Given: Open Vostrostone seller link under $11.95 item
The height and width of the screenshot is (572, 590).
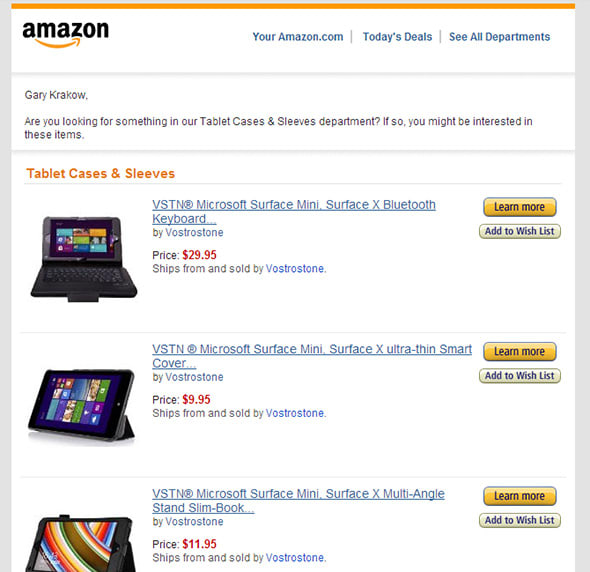Looking at the screenshot, I should click(295, 558).
